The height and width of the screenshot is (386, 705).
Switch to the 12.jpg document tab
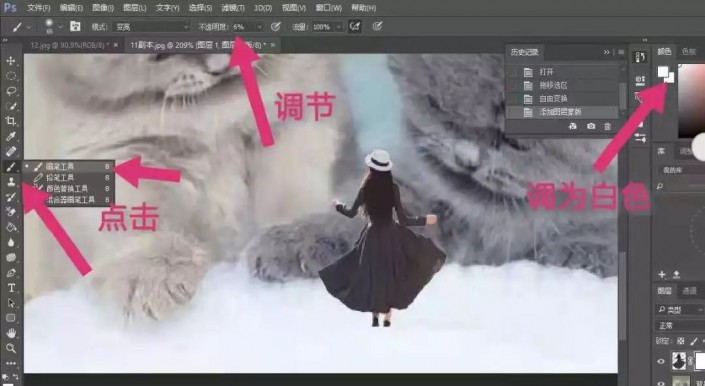(69, 45)
